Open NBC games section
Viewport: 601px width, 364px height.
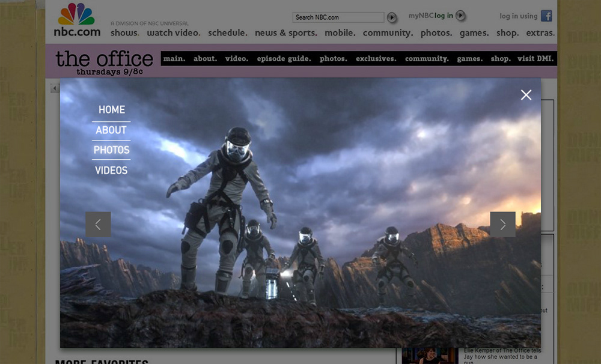pos(474,33)
